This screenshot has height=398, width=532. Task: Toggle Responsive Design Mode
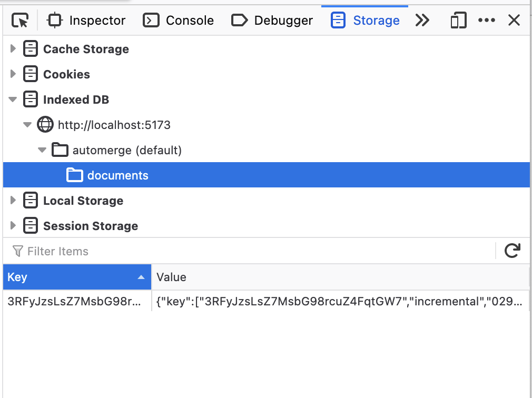pyautogui.click(x=457, y=19)
